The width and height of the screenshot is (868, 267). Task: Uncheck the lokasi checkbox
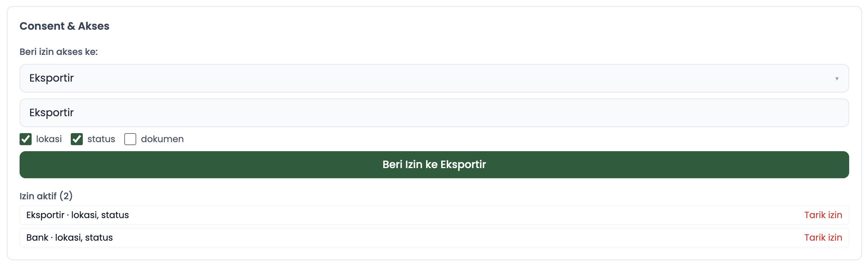pos(26,139)
